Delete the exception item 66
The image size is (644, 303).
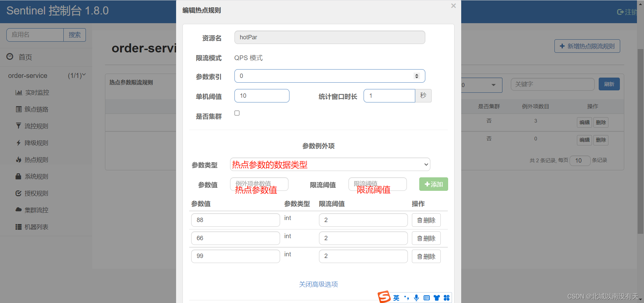(426, 239)
